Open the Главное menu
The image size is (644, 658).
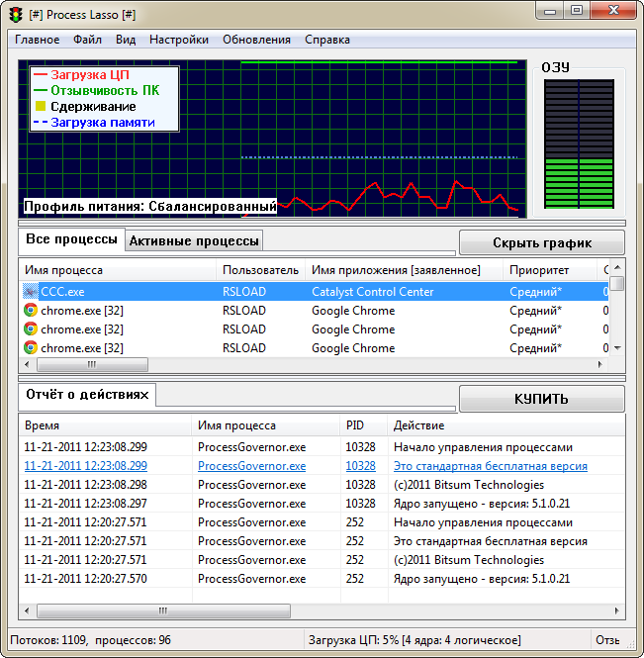click(38, 40)
